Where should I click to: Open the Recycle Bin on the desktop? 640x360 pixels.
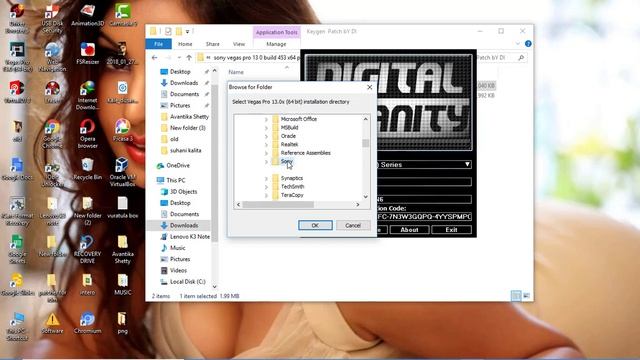coord(87,169)
